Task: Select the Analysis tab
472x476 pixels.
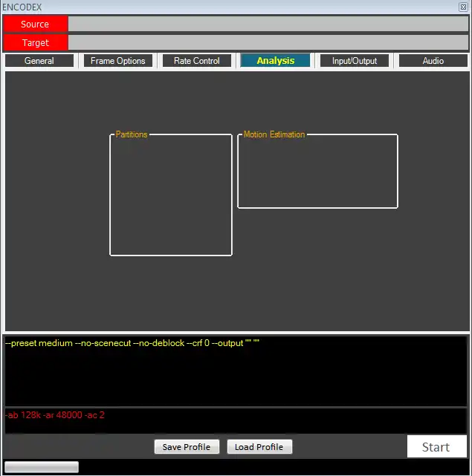Action: click(275, 61)
